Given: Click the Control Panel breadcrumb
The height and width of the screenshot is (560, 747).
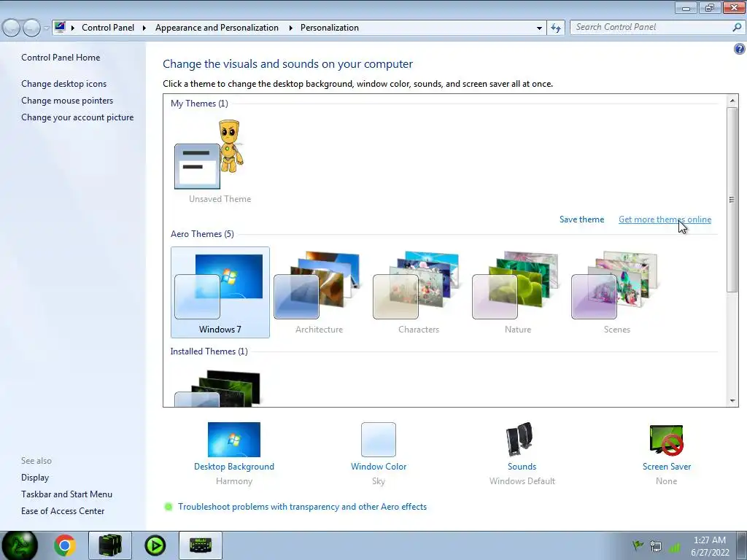Looking at the screenshot, I should (108, 28).
